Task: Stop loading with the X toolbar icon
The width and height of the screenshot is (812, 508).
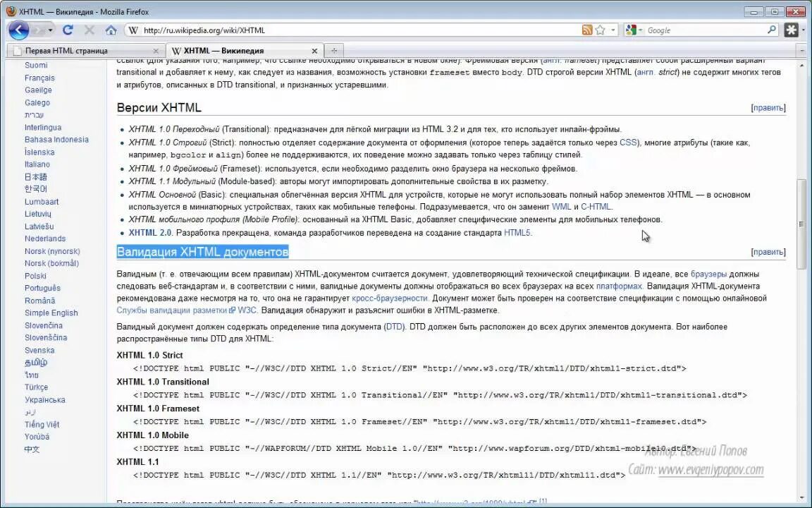Action: click(89, 30)
